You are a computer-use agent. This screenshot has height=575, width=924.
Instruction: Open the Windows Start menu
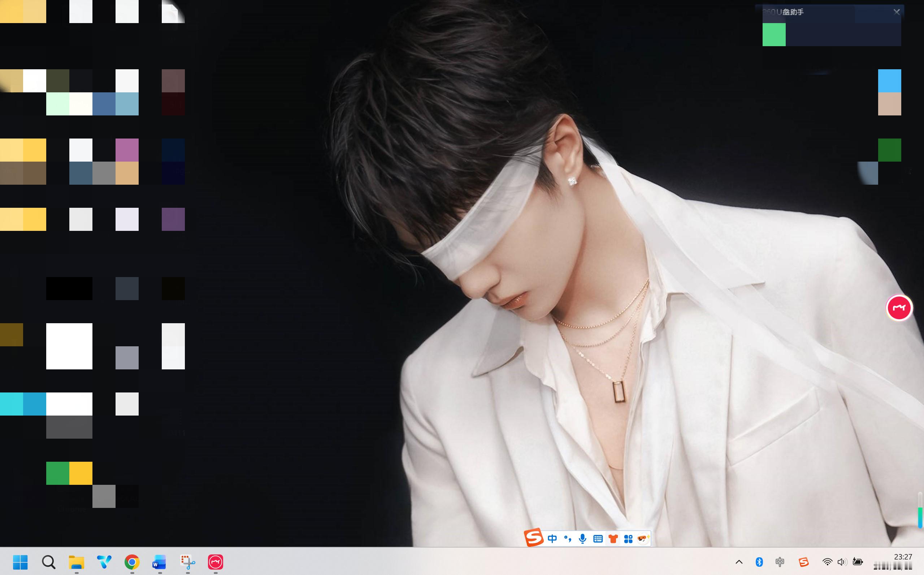tap(20, 562)
